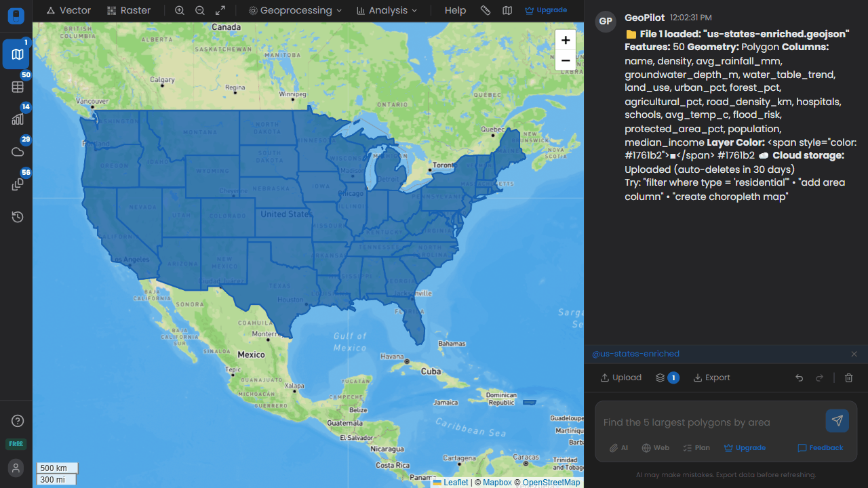The image size is (868, 488).
Task: Open the Plan selector below the input
Action: point(696,448)
